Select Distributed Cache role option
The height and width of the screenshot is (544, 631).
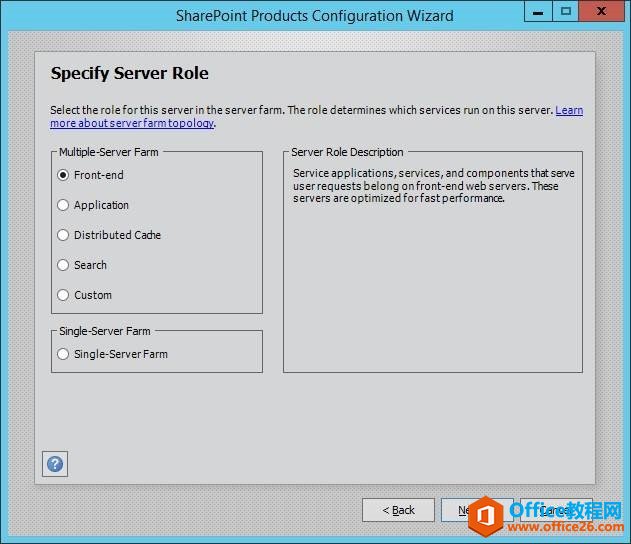pyautogui.click(x=109, y=235)
